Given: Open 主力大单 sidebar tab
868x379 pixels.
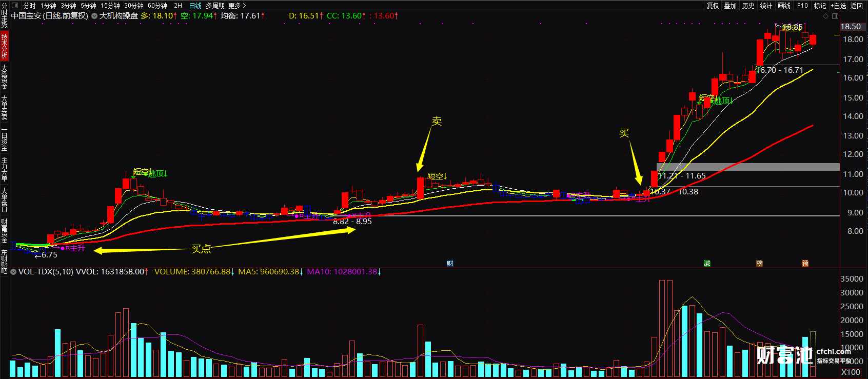Looking at the screenshot, I should 4,169.
